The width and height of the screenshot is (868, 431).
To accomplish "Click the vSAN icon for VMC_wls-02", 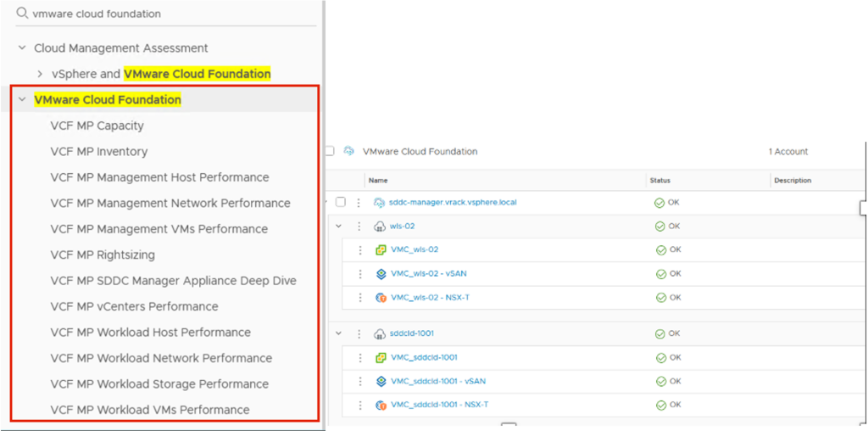I will [381, 274].
